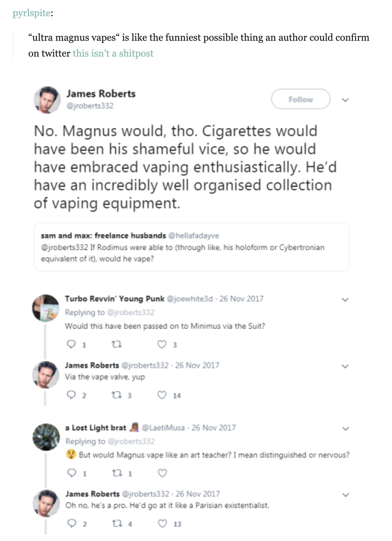Open options chevron on a Lost Light brat tweet

tap(345, 428)
